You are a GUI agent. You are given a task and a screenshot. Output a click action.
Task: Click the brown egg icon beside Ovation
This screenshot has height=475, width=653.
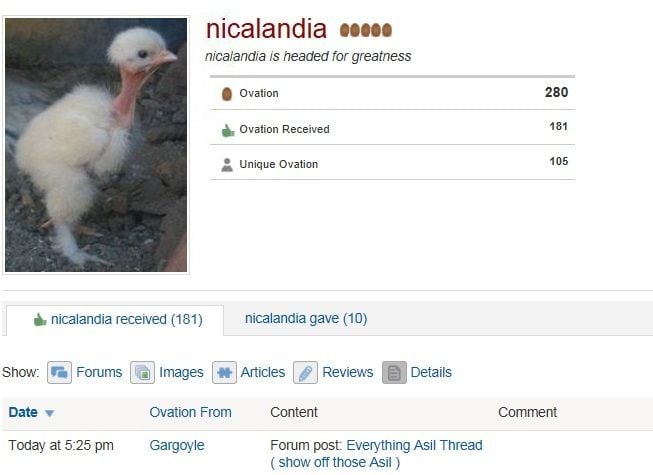click(227, 94)
